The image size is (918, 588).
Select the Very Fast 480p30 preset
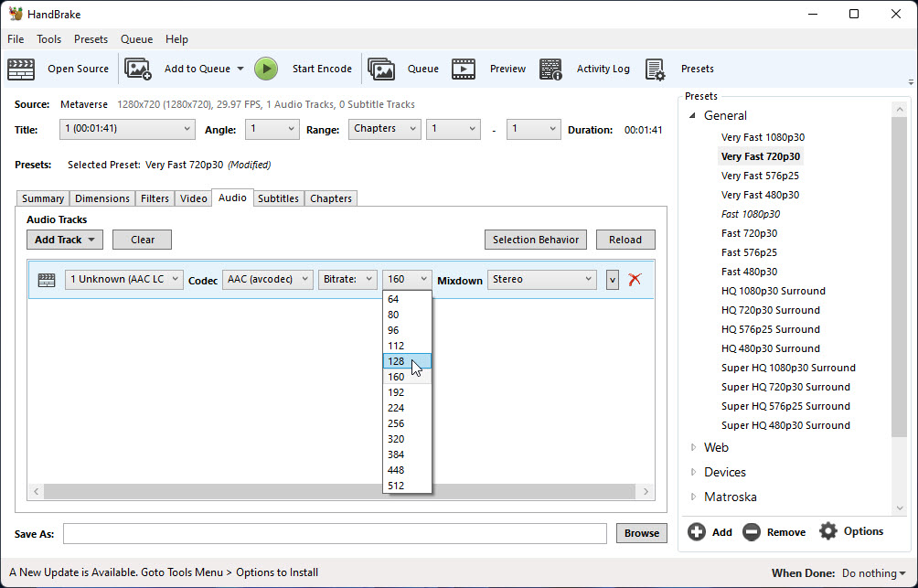coord(760,195)
